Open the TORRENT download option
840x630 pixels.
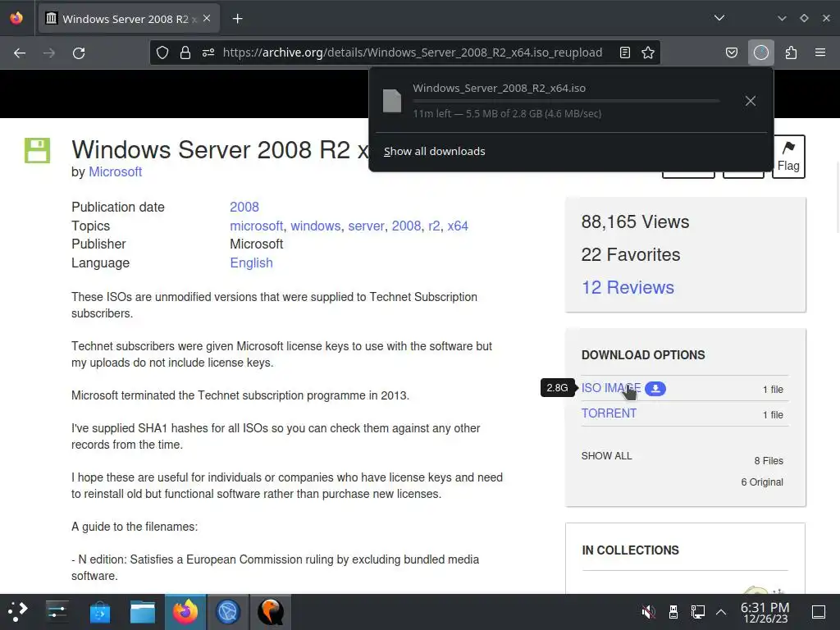pos(609,413)
